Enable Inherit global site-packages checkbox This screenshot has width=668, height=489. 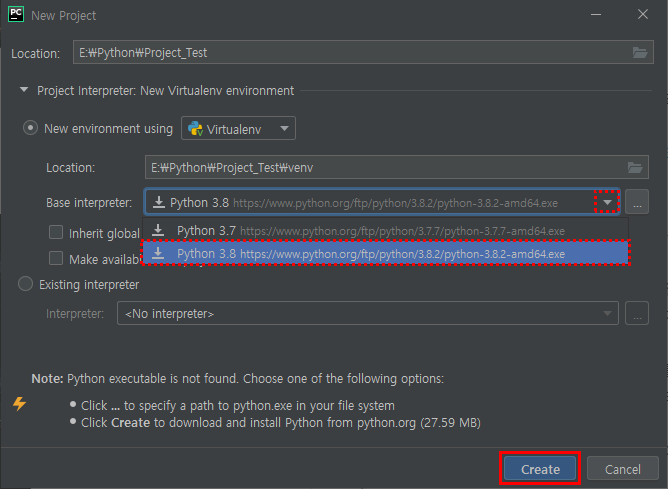tap(56, 233)
